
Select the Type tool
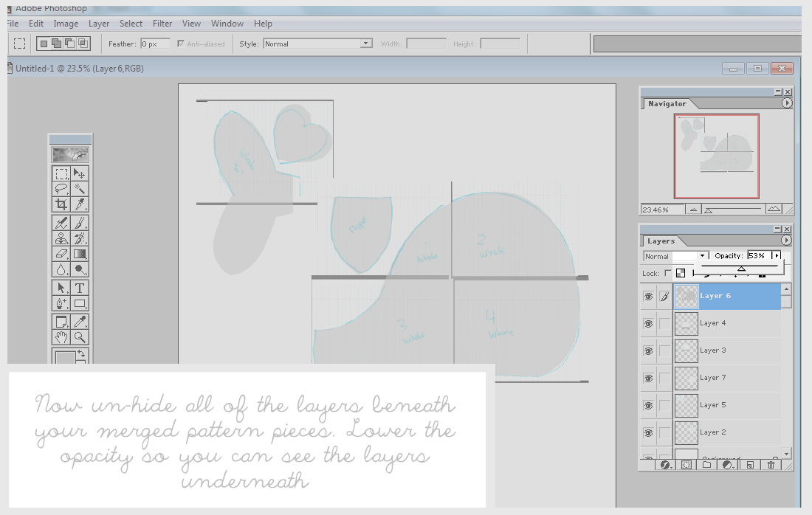point(80,288)
